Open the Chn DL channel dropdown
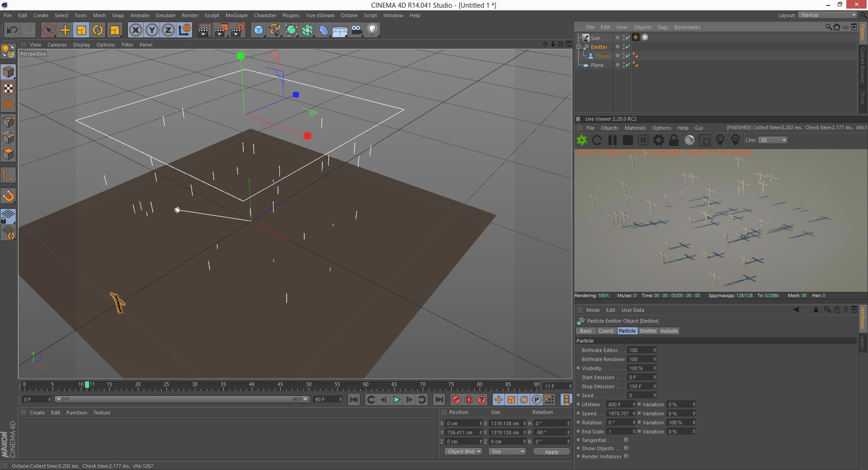 pyautogui.click(x=773, y=140)
